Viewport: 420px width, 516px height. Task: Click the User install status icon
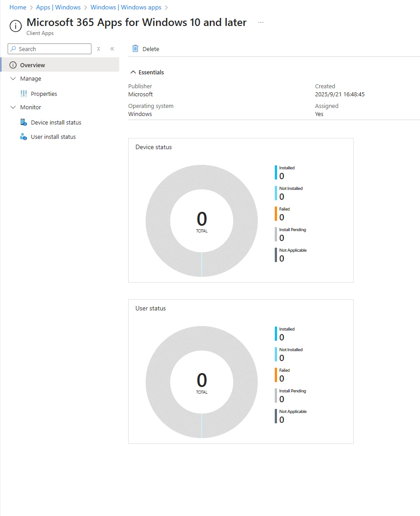tap(24, 137)
